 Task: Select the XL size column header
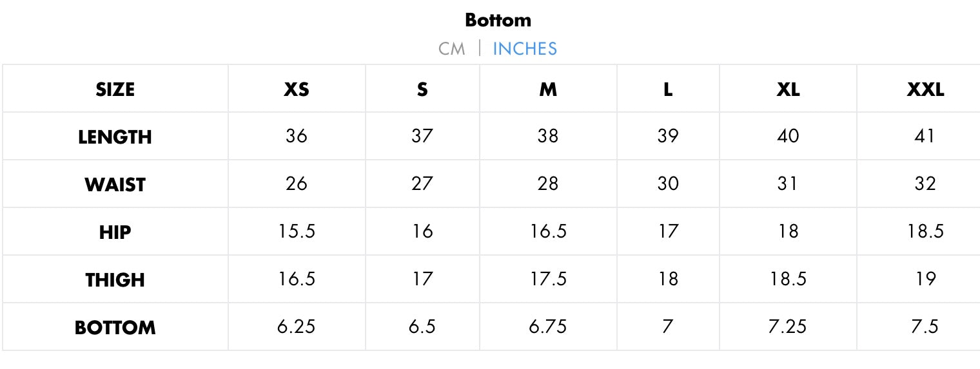coord(788,90)
